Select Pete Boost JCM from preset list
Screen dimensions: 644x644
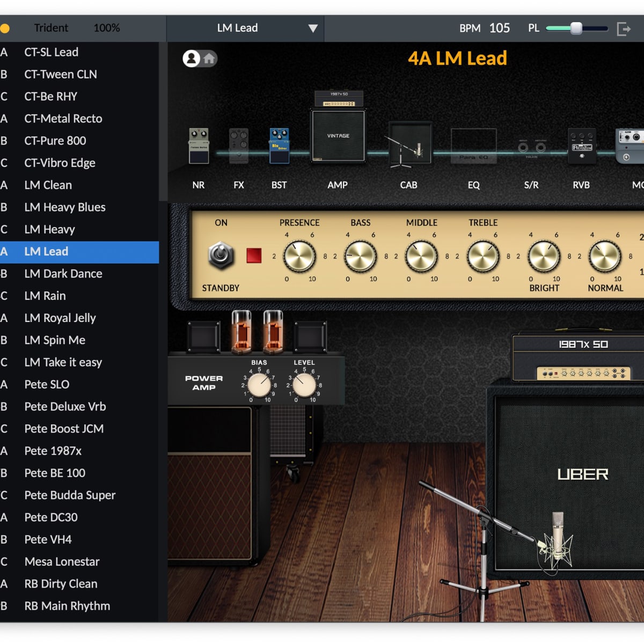tap(64, 429)
